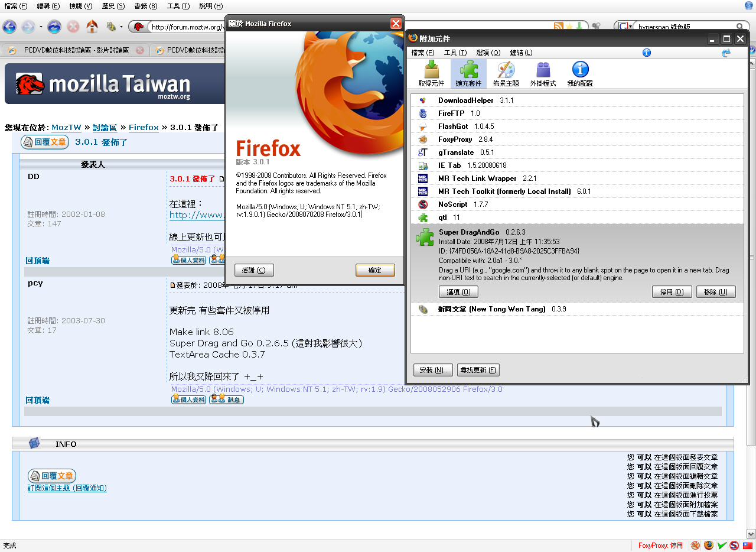The image size is (756, 552).
Task: Click 回頂端 link below pcy's post
Action: 37,400
